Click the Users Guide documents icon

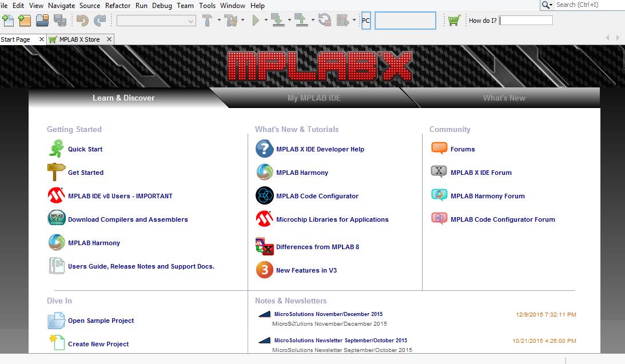pos(57,266)
